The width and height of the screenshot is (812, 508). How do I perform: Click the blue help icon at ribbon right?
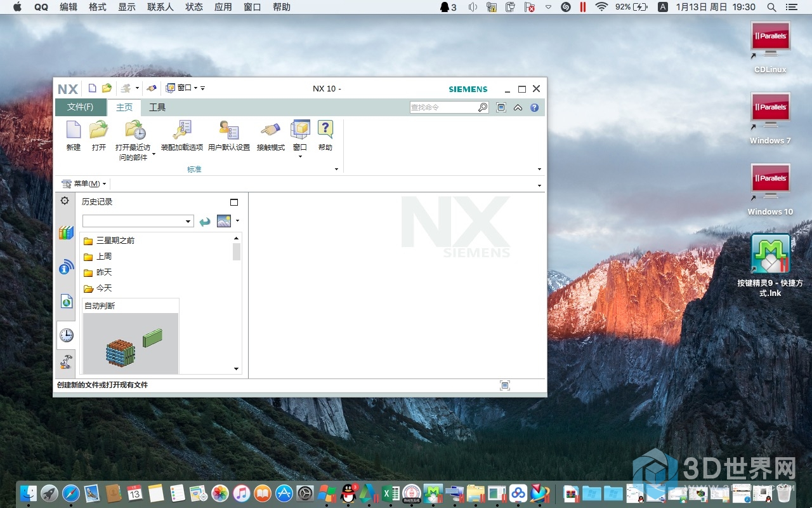pyautogui.click(x=534, y=107)
